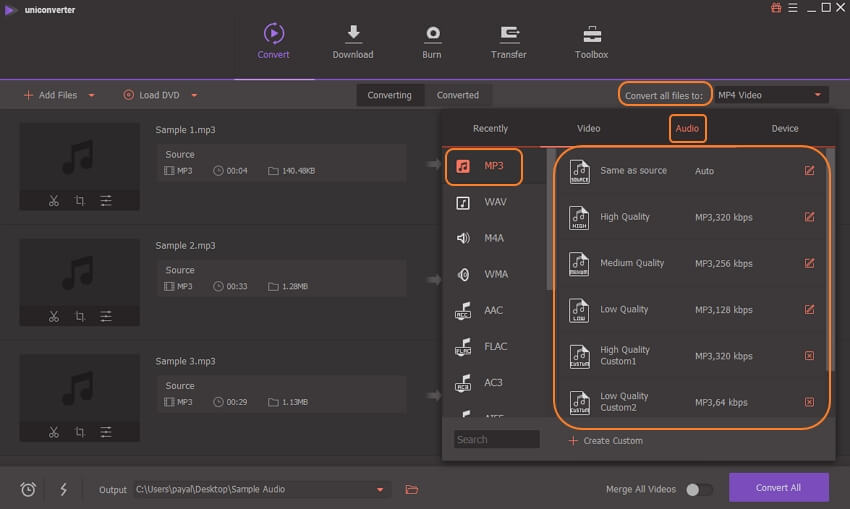Delete the High Quality Custom1 preset
Screen dimensions: 850x509
(809, 356)
